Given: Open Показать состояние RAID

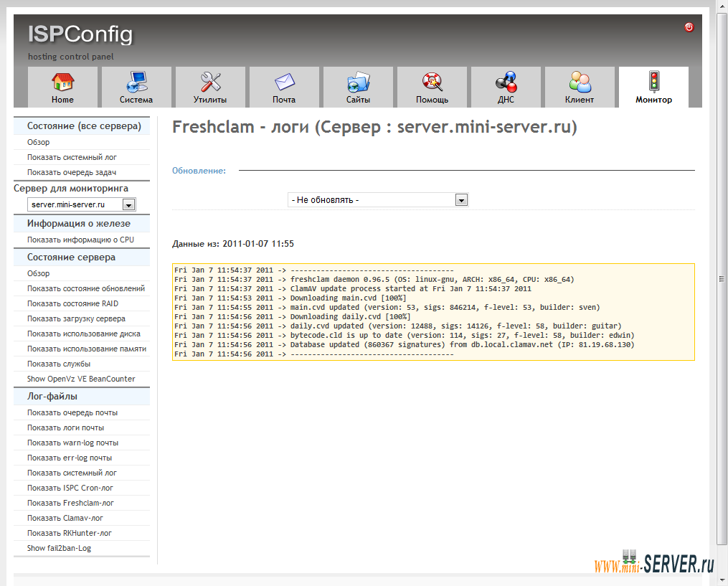Looking at the screenshot, I should point(73,303).
